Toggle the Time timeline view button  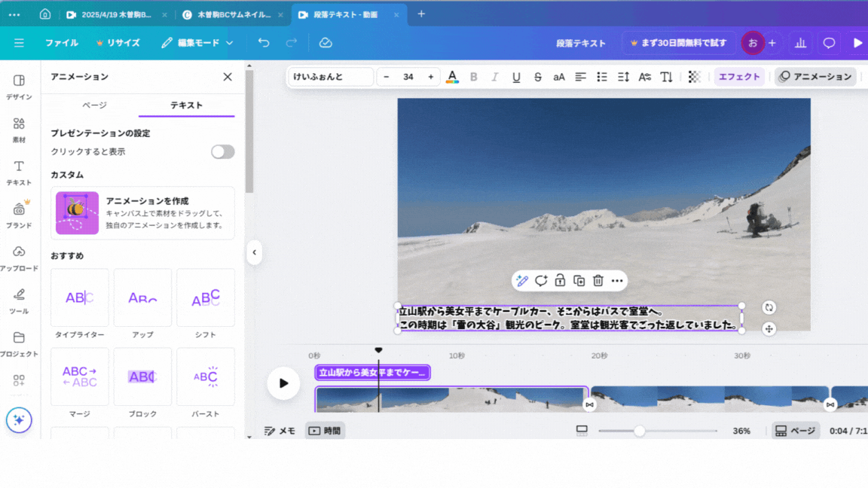click(x=325, y=431)
